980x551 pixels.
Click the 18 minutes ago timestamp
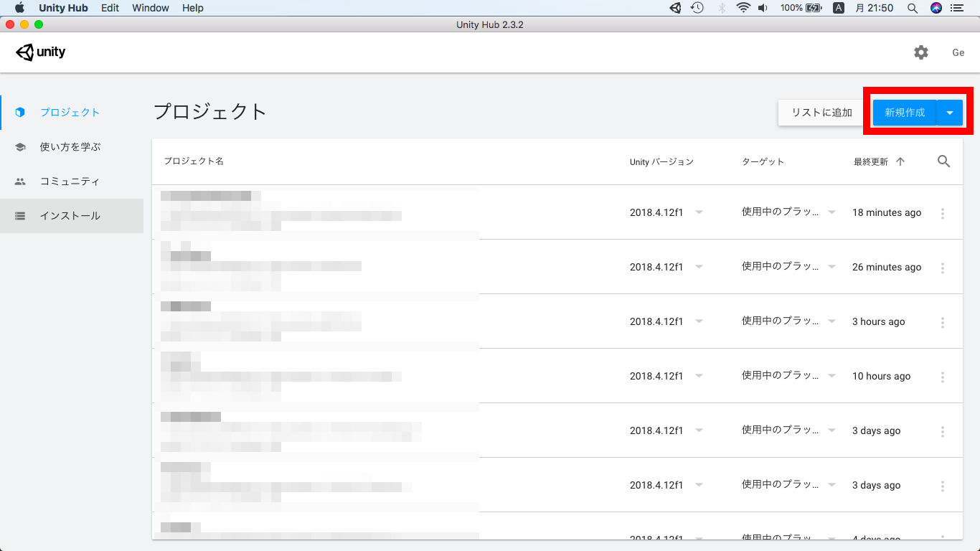point(887,212)
